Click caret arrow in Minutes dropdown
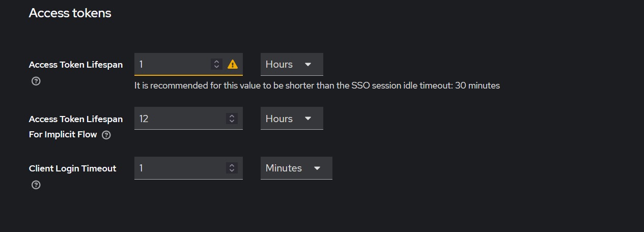 [x=317, y=168]
